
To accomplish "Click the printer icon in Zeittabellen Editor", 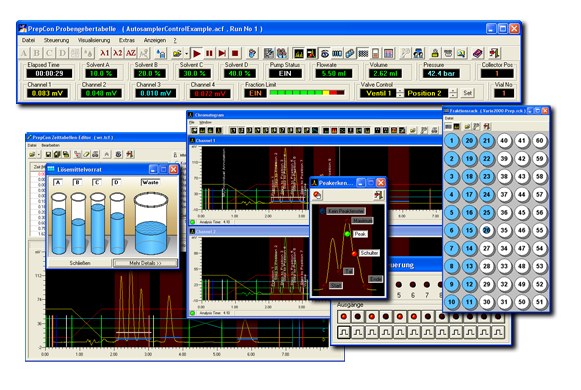I will (95, 154).
